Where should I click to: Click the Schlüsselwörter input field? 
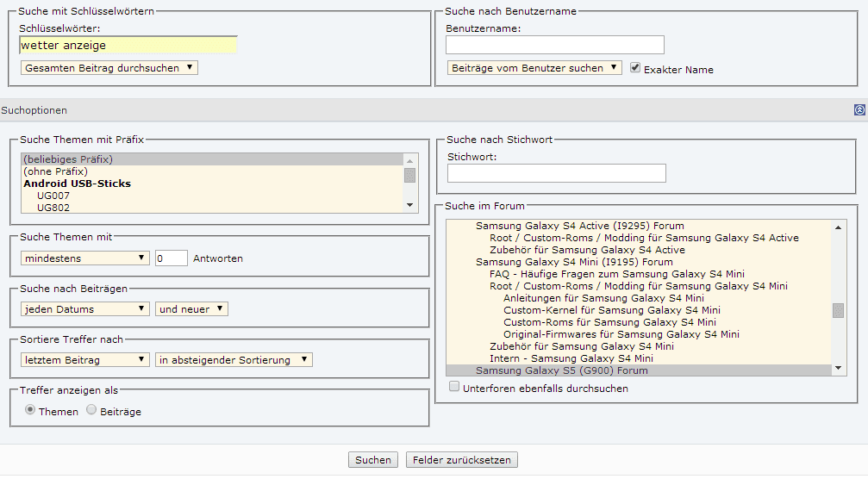pyautogui.click(x=128, y=46)
